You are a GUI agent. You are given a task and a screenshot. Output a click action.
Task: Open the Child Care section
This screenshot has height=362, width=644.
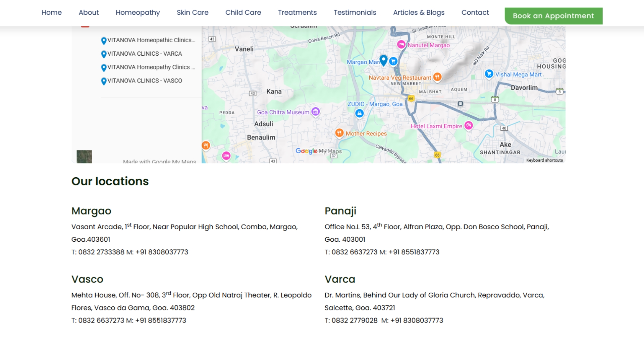click(x=243, y=12)
